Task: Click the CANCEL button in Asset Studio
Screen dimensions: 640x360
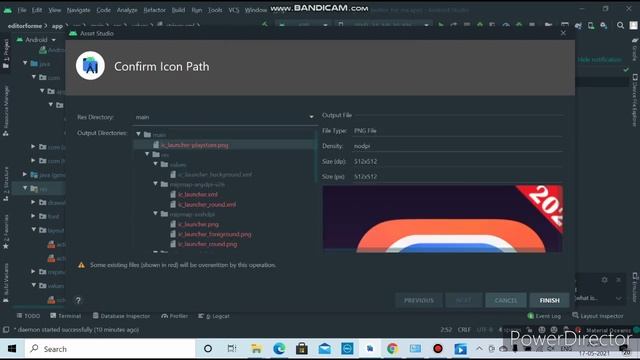Action: pos(506,300)
